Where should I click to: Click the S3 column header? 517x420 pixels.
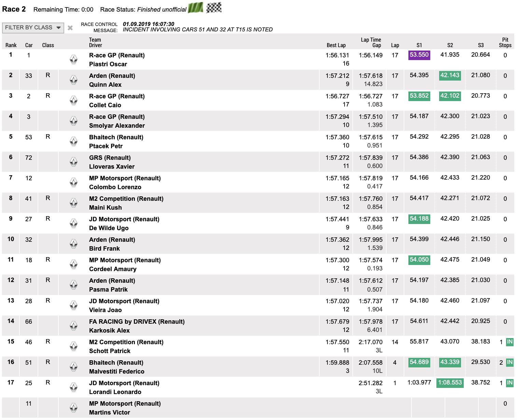pyautogui.click(x=481, y=45)
